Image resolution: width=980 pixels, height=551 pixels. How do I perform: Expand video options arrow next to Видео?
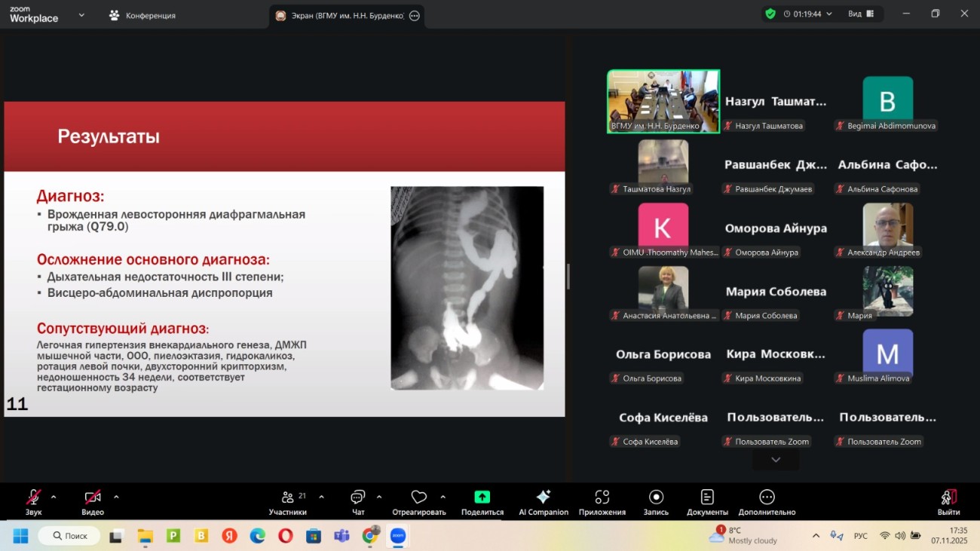click(x=116, y=497)
